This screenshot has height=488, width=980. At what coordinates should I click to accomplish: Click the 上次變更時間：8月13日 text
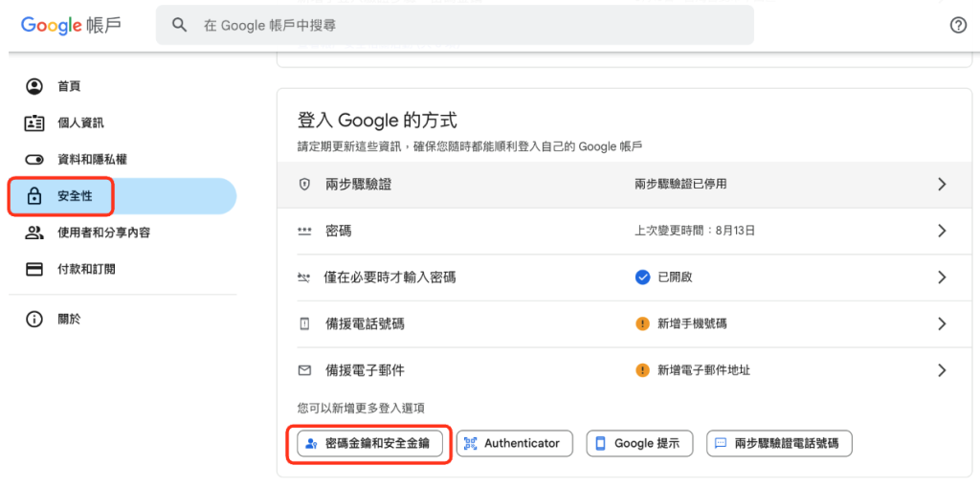click(695, 231)
